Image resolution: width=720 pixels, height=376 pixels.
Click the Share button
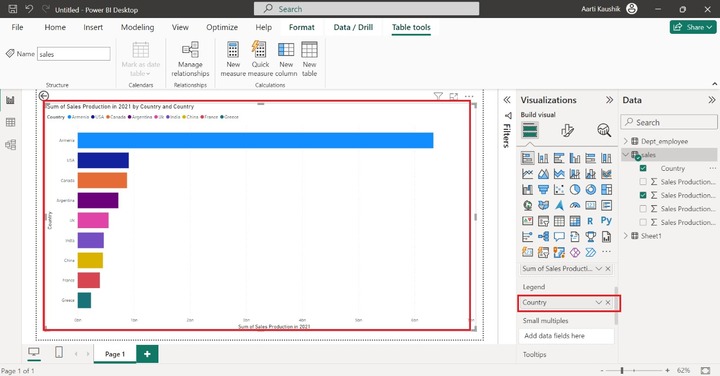[x=693, y=27]
